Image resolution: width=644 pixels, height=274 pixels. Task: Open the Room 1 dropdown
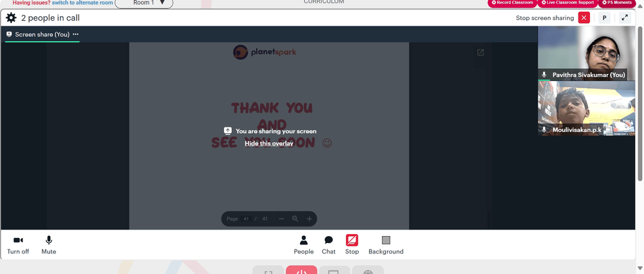144,3
